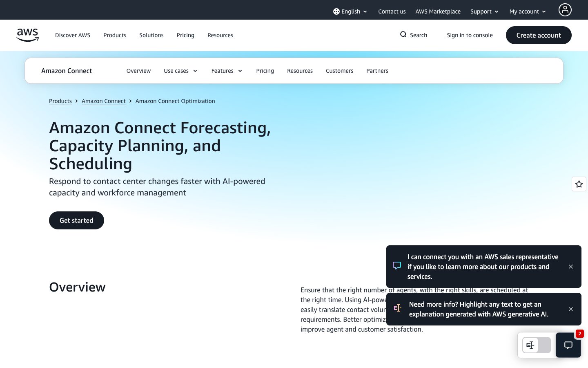Click the speech bubble on the sales message
The image size is (588, 368).
pyautogui.click(x=396, y=265)
